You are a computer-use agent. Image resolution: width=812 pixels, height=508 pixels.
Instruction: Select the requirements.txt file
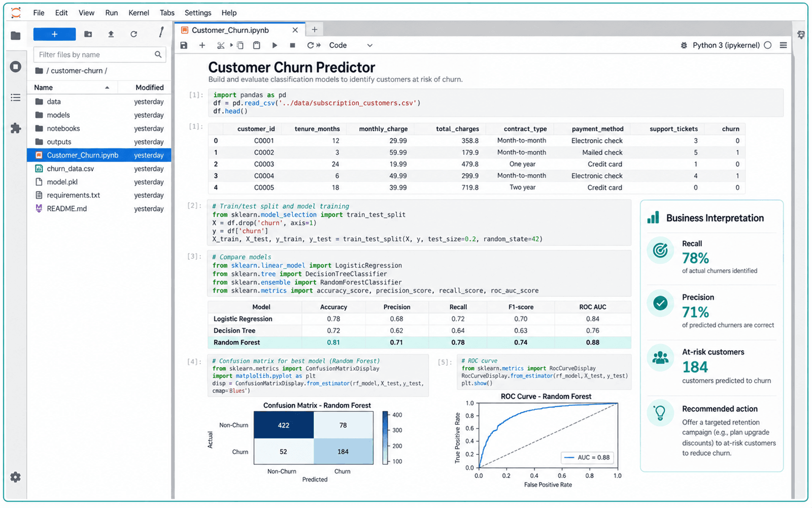pos(99,195)
